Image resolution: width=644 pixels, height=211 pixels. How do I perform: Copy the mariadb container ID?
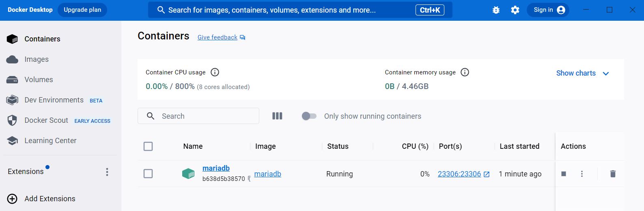[x=249, y=179]
